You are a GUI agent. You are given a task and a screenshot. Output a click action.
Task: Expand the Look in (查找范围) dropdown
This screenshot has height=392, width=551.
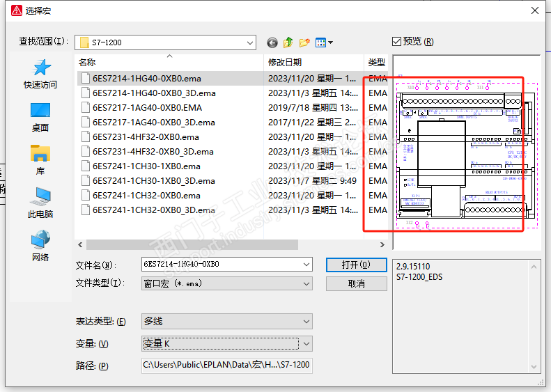click(250, 43)
